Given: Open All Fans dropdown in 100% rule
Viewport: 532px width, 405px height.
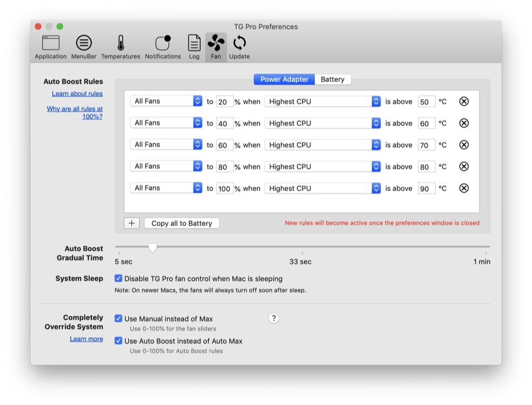Looking at the screenshot, I should point(166,188).
